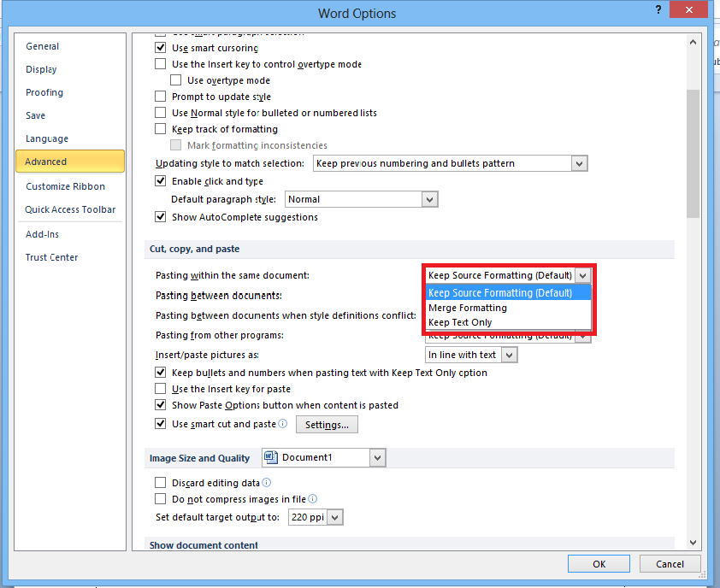Enable Discard editing data checkbox
Screen dimensions: 720x588
[160, 482]
